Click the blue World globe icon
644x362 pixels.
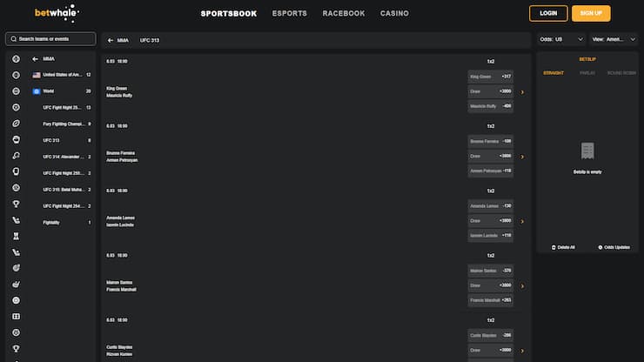[x=37, y=91]
